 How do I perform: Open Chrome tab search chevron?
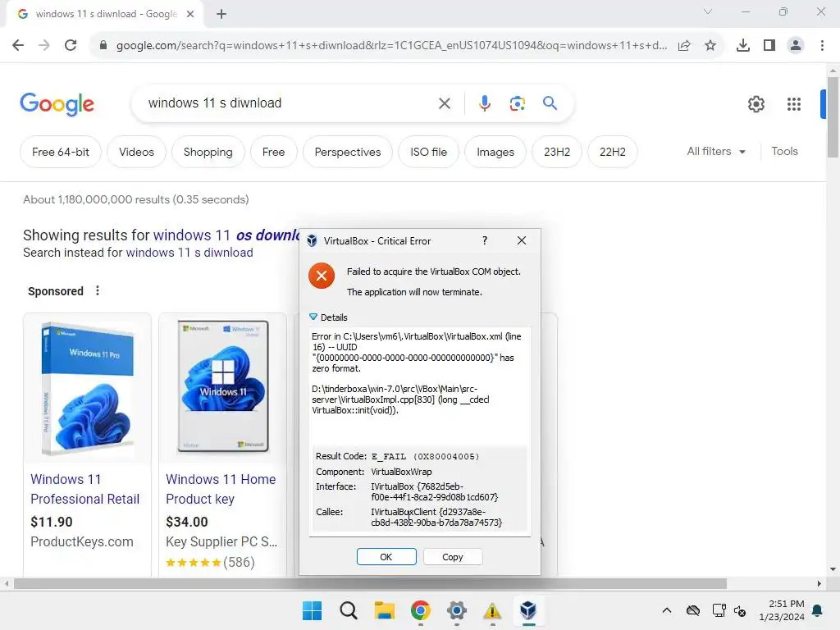click(x=708, y=11)
